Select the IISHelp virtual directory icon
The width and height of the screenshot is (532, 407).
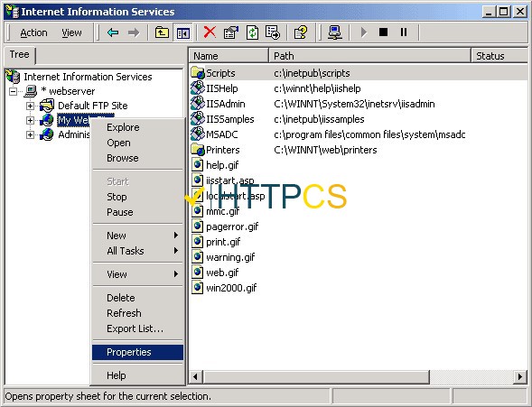click(198, 88)
